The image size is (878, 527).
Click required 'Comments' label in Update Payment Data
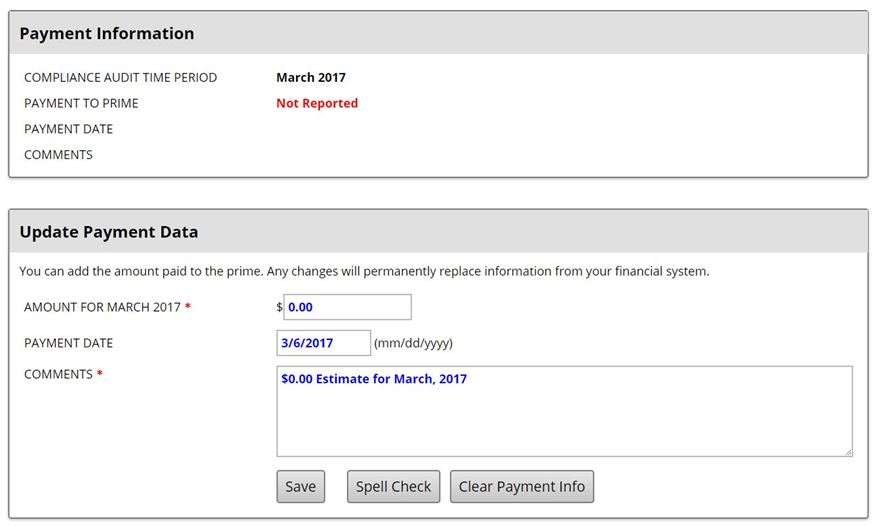point(58,374)
